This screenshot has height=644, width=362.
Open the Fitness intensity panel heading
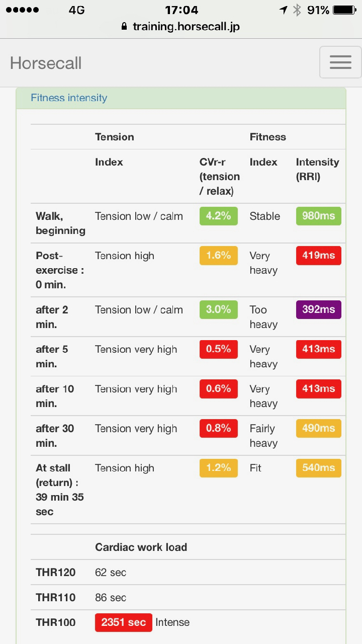point(69,98)
